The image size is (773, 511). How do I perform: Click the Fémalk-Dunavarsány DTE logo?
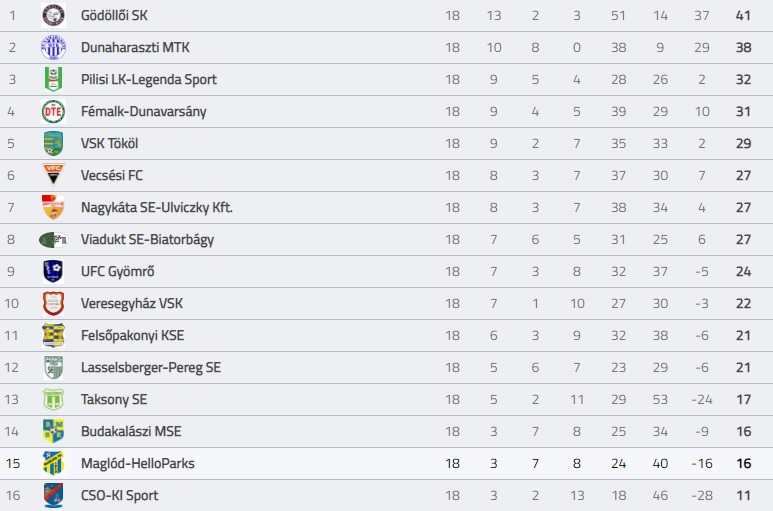coord(53,111)
